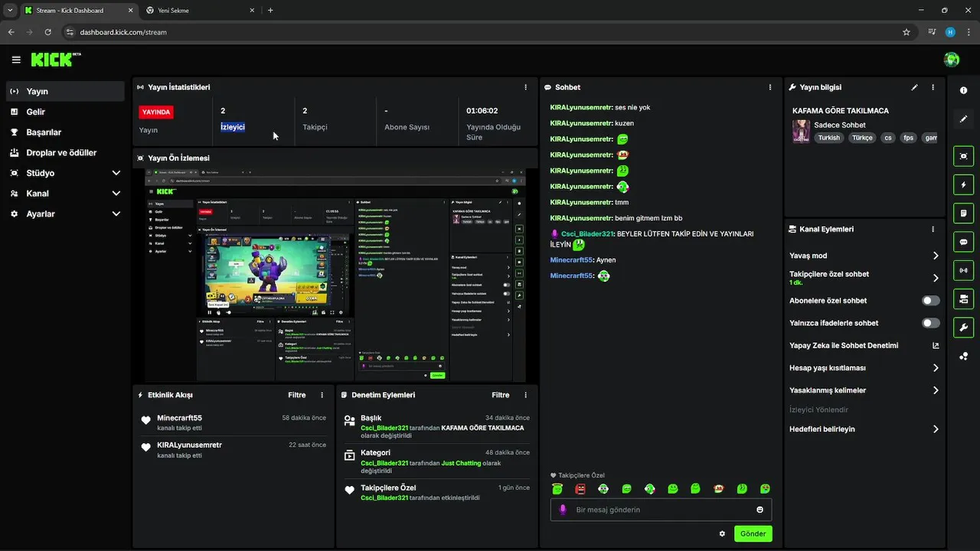Toggle Yalnızca ifadelerle sohbet switch
Viewport: 980px width, 551px height.
tap(931, 323)
